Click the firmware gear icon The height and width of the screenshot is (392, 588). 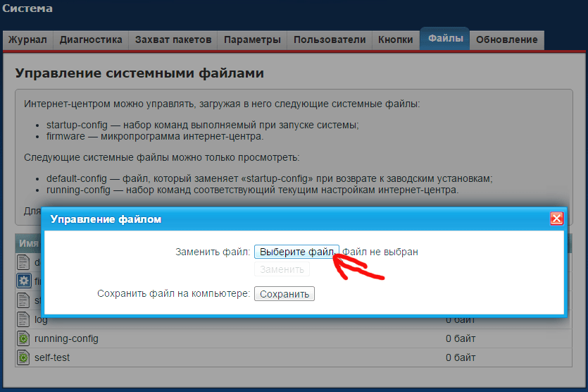[x=24, y=281]
